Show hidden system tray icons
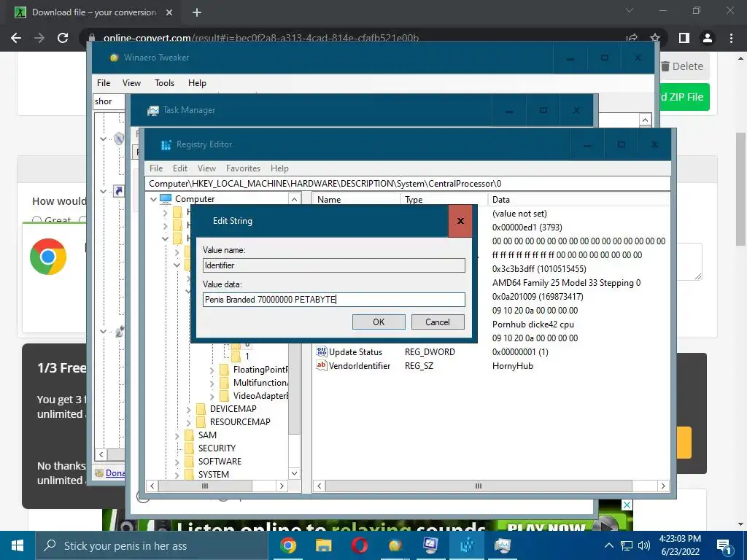747x560 pixels. [609, 545]
